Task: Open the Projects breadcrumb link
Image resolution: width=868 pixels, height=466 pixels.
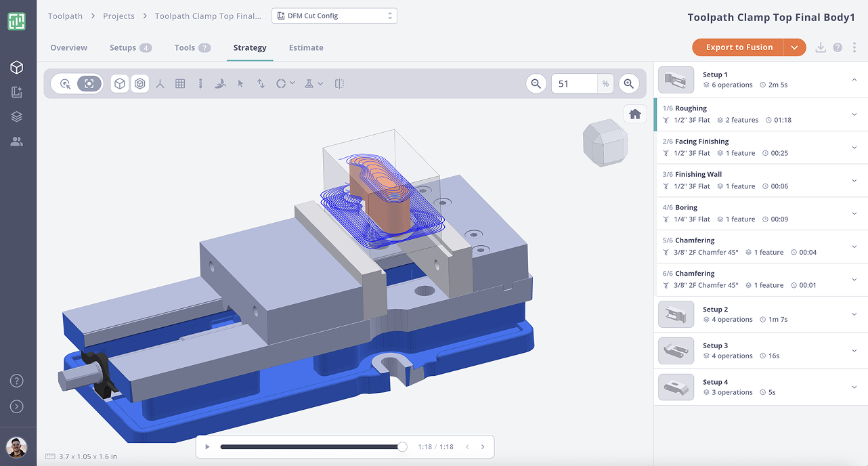Action: (x=118, y=16)
